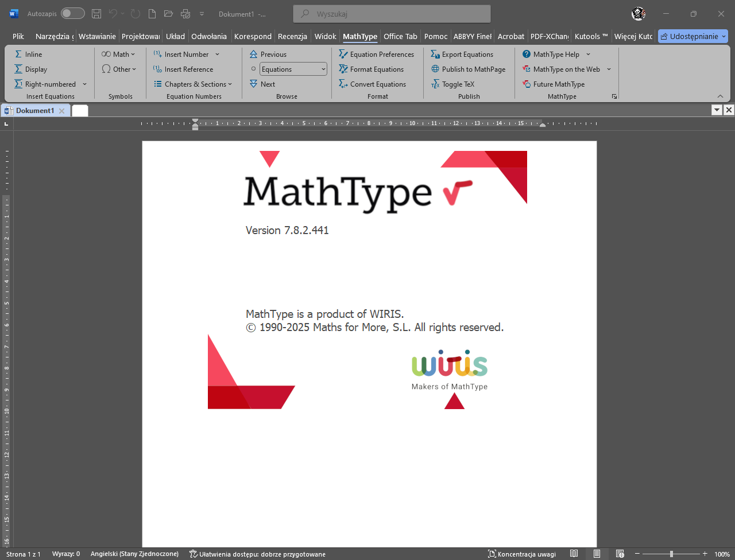The width and height of the screenshot is (735, 560).
Task: Switch to the Recenzja tab
Action: tap(292, 36)
